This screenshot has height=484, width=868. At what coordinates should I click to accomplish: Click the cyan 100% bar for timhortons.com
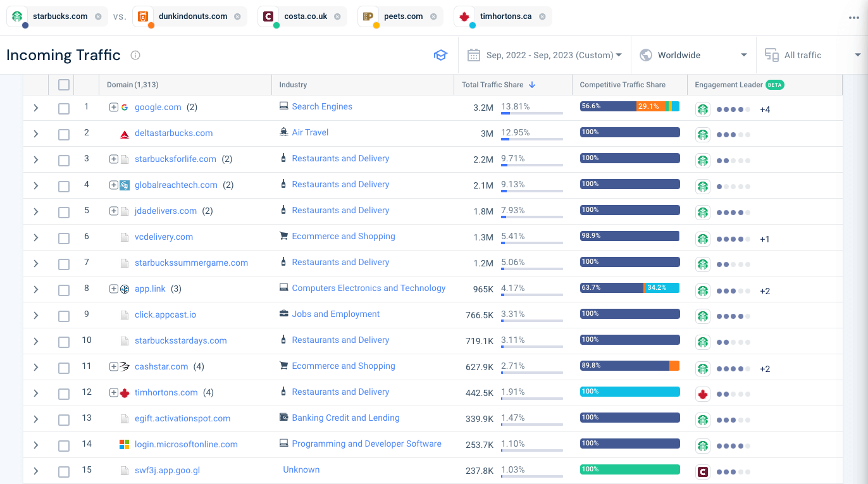click(629, 392)
